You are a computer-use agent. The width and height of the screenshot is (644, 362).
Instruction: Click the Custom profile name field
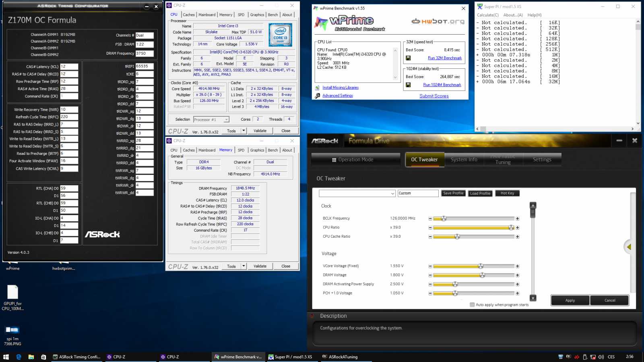point(418,193)
